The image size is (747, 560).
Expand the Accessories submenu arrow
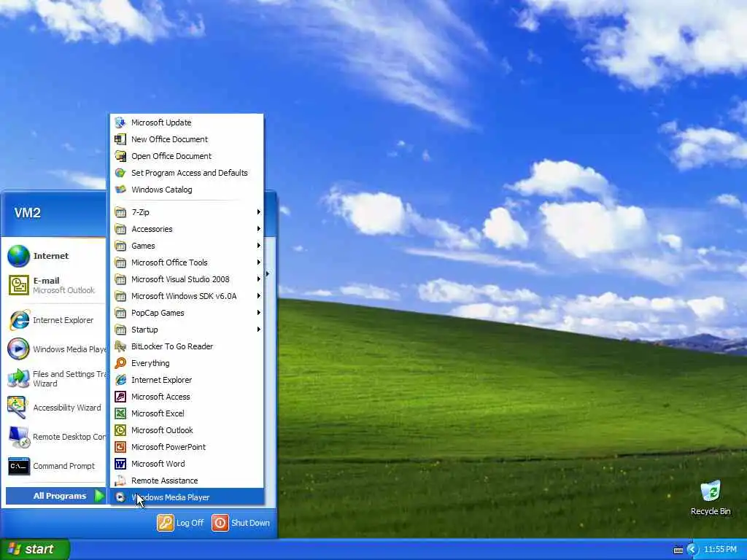[x=259, y=228]
